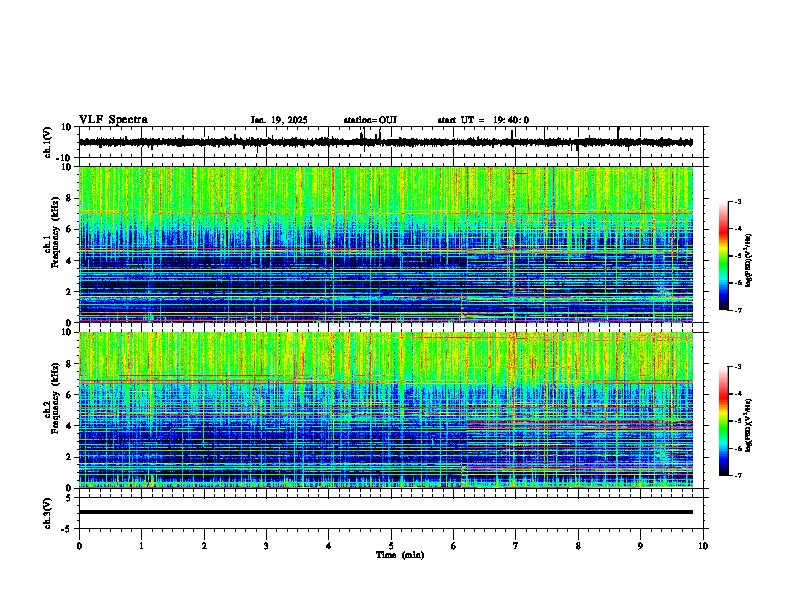Click the 'ch.3(V)' axis label
The image size is (792, 612).
coord(47,513)
